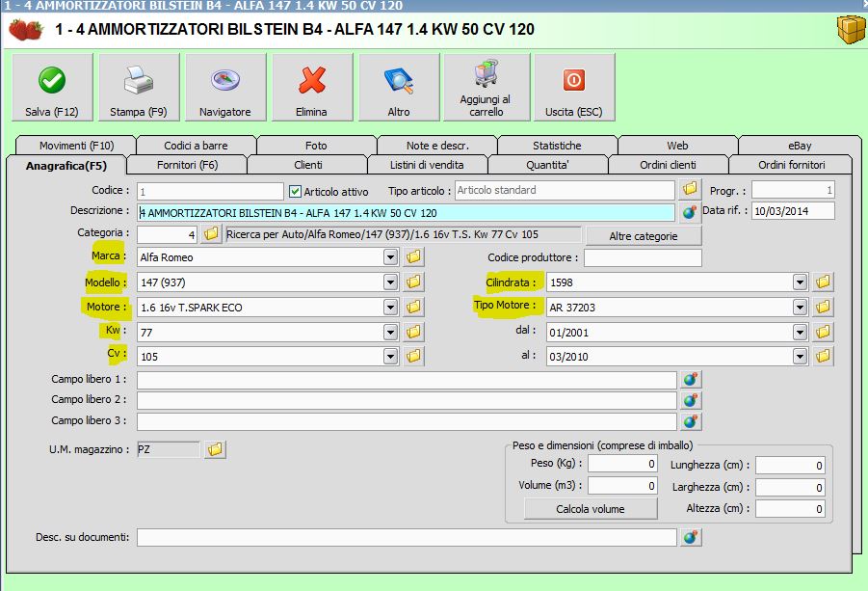Screen dimensions: 868x591
Task: Click the Calcola volume button
Action: click(x=591, y=508)
